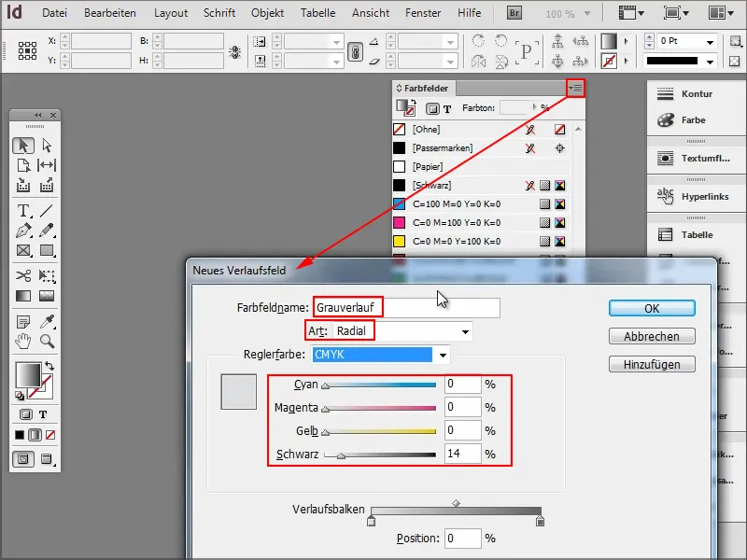Open the Datei menu
The width and height of the screenshot is (747, 560).
point(54,13)
